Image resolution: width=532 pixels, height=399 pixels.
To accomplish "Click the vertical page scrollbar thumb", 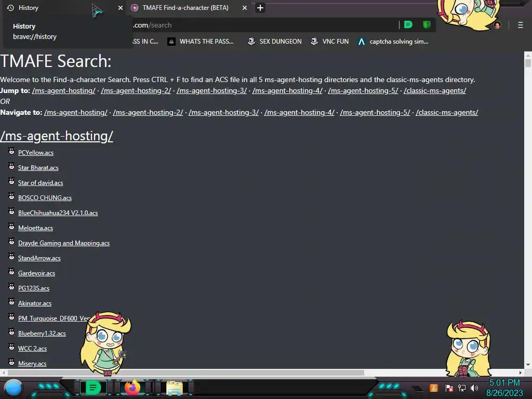I will 528,63.
